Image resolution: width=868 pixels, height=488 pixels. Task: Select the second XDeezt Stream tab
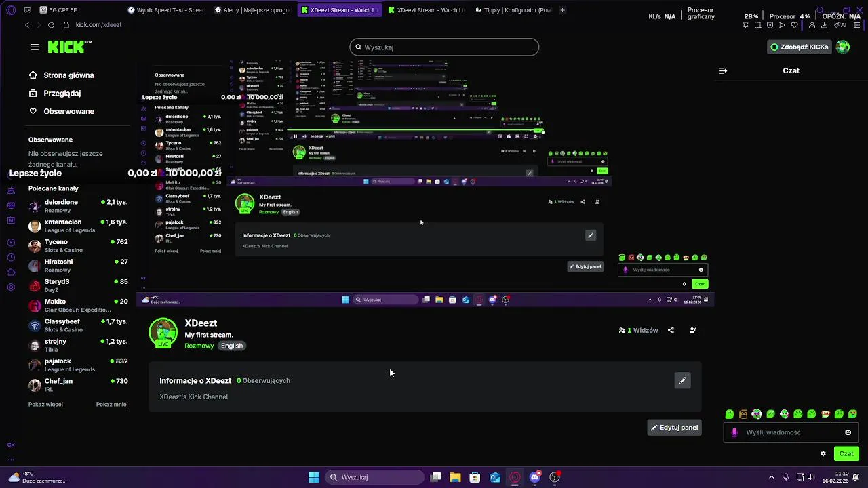tap(427, 10)
